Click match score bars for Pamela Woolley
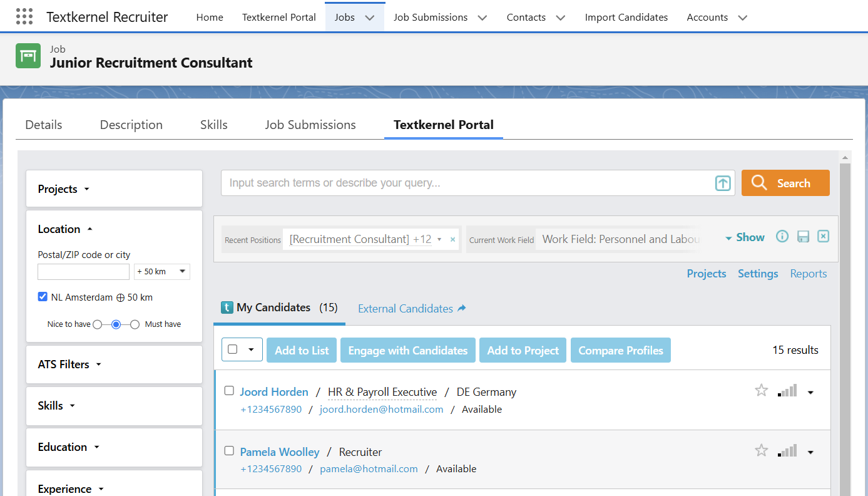868x496 pixels. click(787, 450)
